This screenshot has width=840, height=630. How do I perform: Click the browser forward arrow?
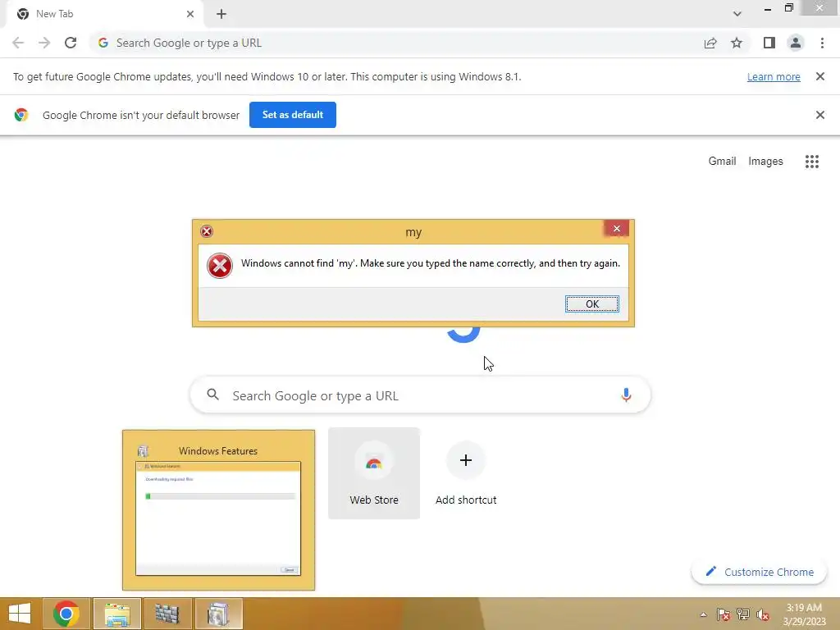[x=44, y=43]
